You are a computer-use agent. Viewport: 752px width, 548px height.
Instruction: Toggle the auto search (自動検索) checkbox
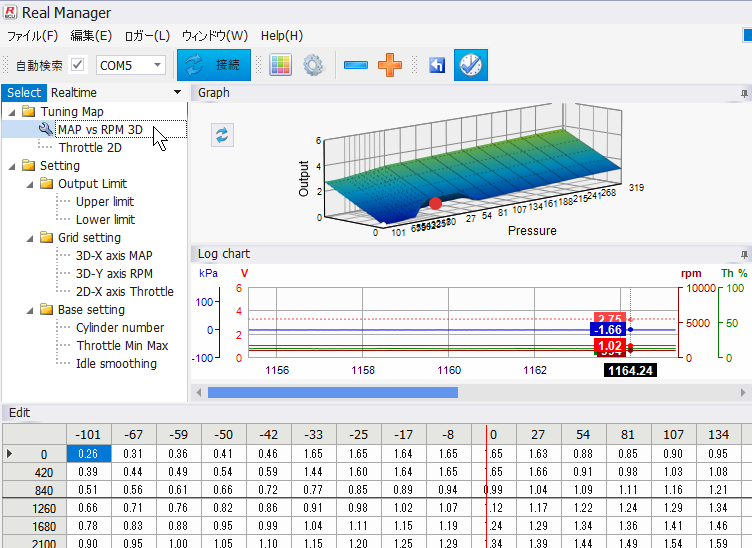coord(78,65)
